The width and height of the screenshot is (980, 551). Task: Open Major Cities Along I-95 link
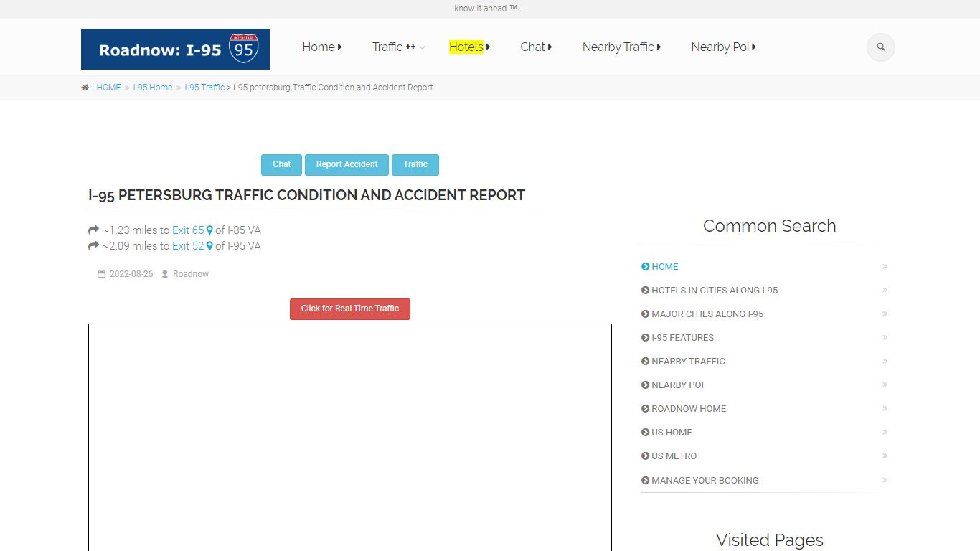click(x=707, y=314)
